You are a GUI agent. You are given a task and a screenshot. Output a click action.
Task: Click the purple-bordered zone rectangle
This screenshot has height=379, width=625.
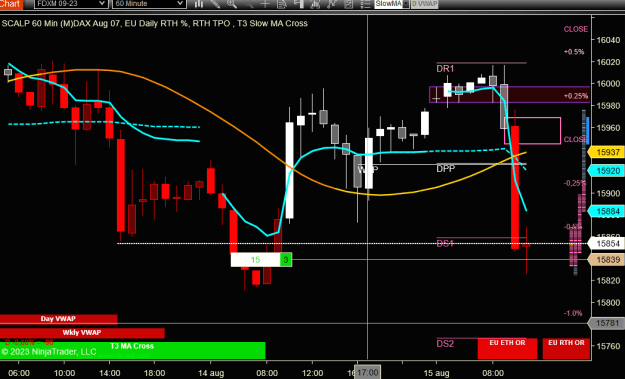509,95
